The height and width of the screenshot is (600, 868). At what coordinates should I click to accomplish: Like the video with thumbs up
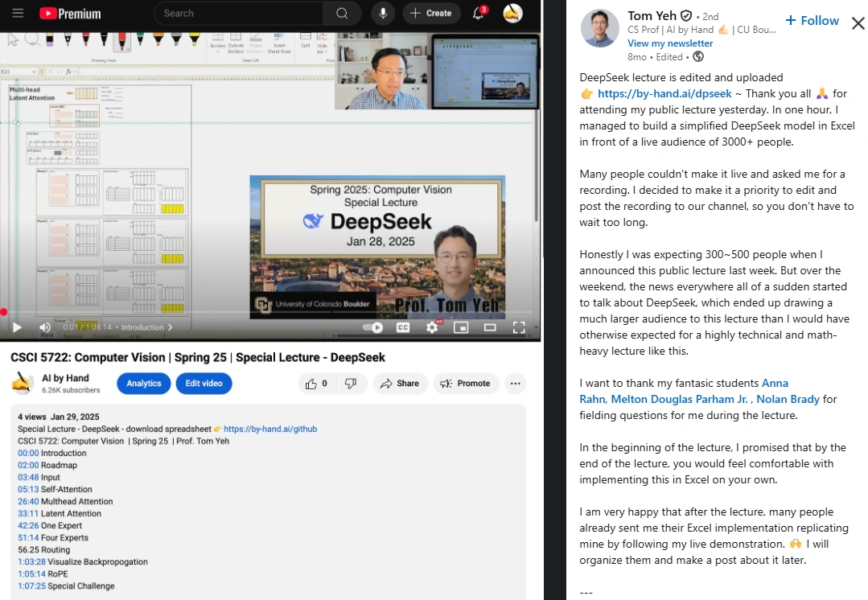tap(316, 384)
